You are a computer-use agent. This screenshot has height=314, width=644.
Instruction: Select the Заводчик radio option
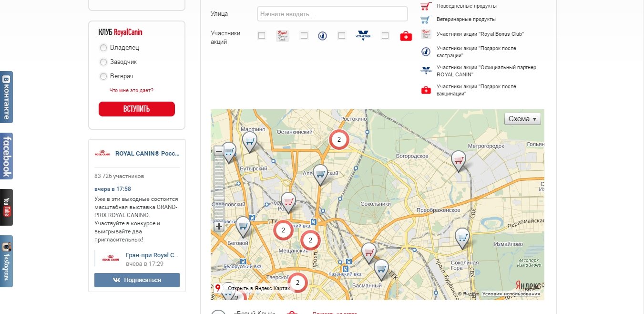click(x=103, y=62)
